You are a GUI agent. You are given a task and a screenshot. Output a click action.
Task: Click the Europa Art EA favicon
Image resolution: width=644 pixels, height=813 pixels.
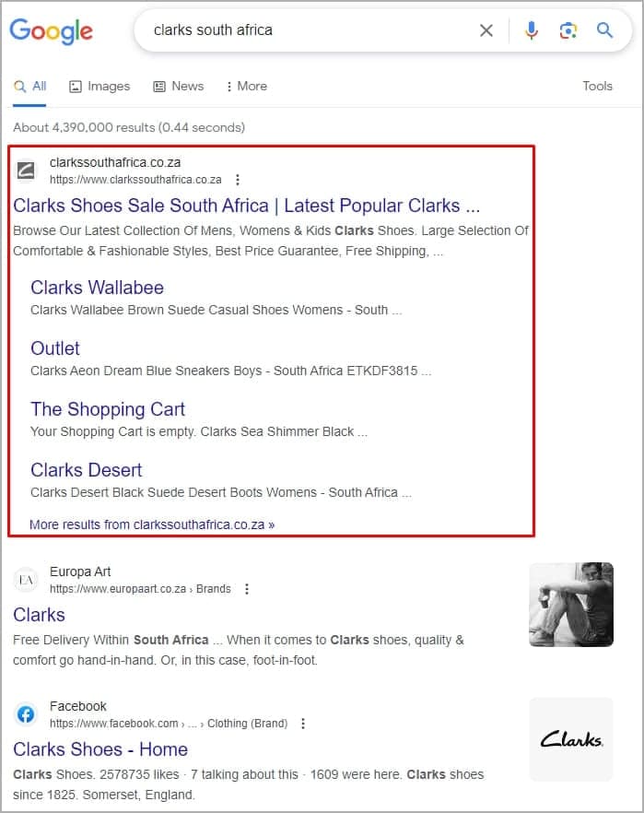[x=26, y=579]
